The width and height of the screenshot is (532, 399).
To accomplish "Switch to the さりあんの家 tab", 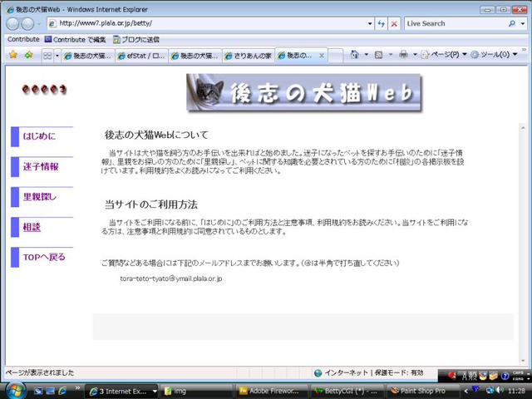I will (249, 55).
